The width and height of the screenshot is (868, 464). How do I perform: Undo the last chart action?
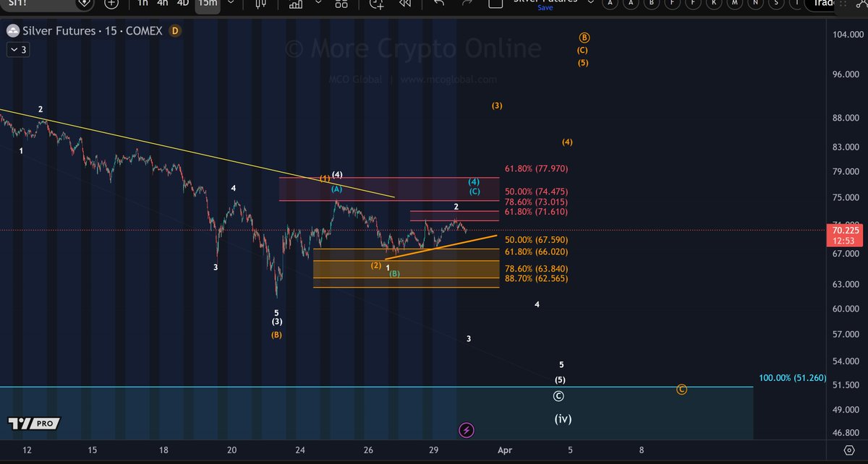439,3
